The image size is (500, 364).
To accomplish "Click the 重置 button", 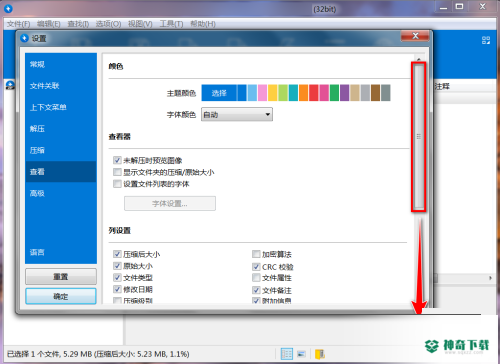I will [x=61, y=276].
